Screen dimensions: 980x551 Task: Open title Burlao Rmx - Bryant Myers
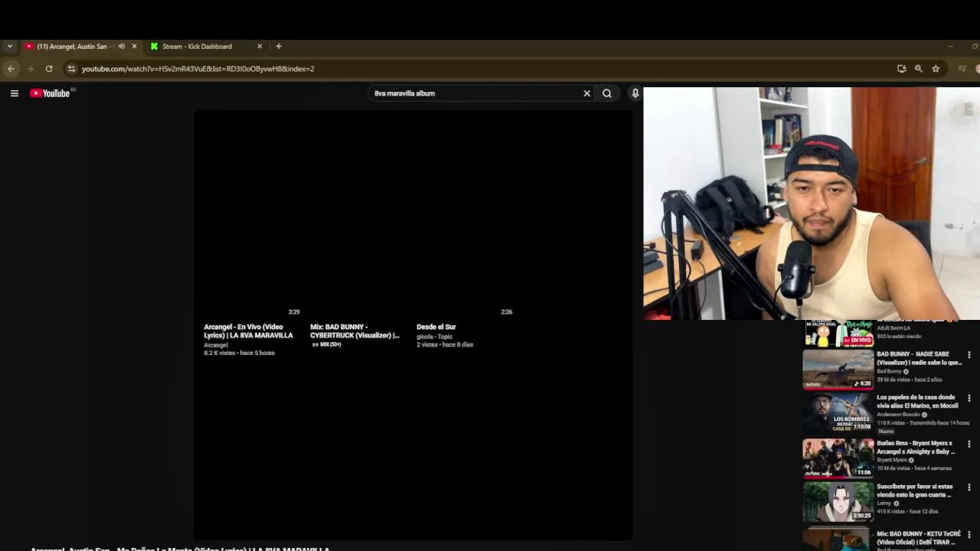point(916,447)
